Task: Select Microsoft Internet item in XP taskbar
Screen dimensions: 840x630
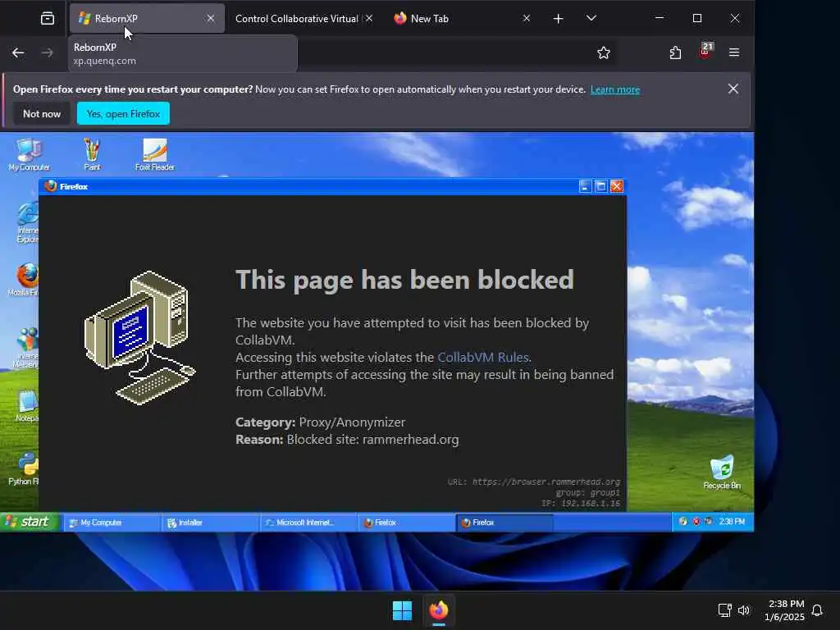Action: coord(308,523)
